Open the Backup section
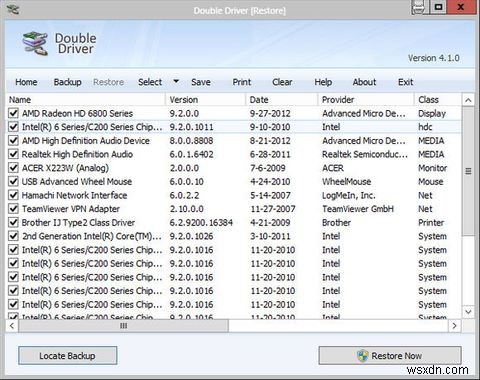The width and height of the screenshot is (480, 380). click(68, 82)
